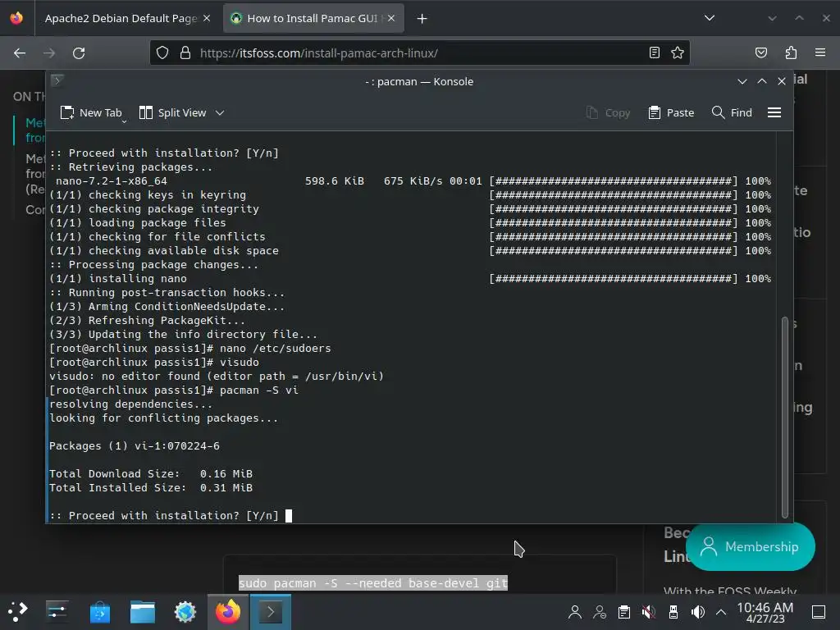Expand hidden system tray icons arrow

point(721,612)
